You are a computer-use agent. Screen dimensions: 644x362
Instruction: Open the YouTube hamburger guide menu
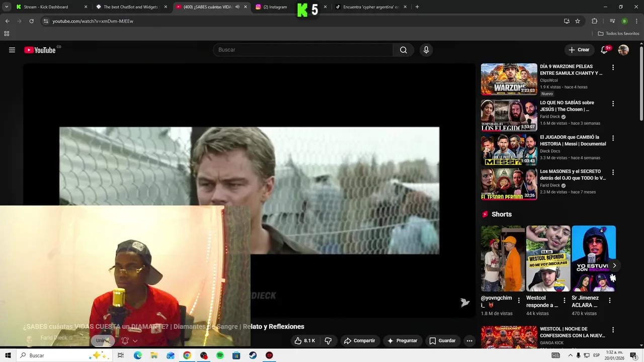(x=12, y=50)
